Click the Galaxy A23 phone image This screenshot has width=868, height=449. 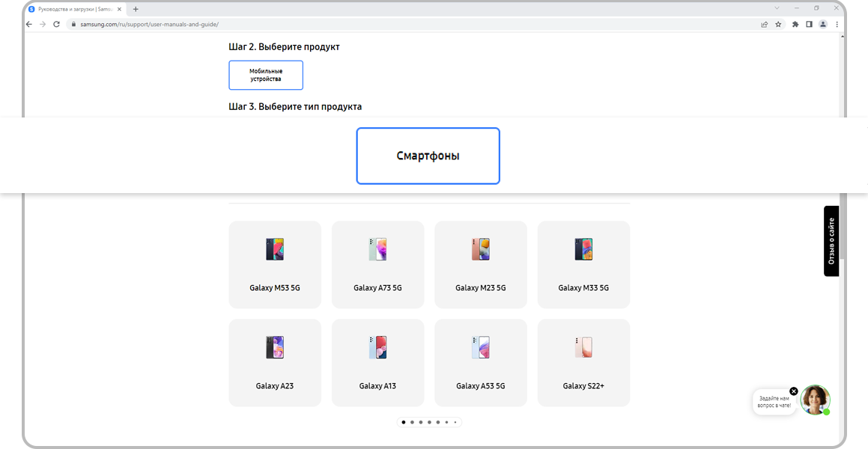tap(275, 347)
